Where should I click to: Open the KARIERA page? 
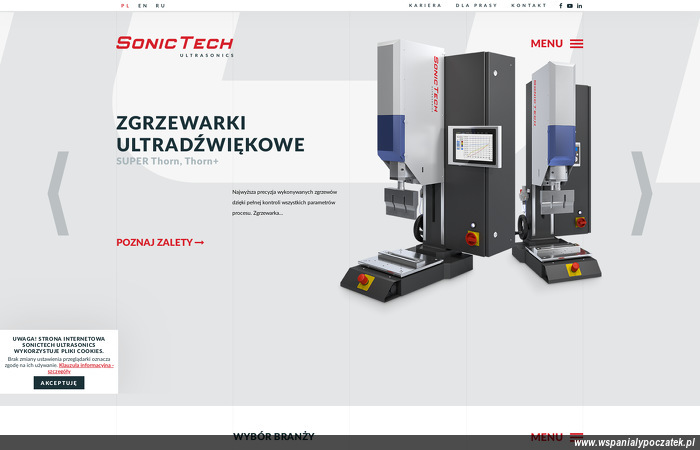[425, 5]
